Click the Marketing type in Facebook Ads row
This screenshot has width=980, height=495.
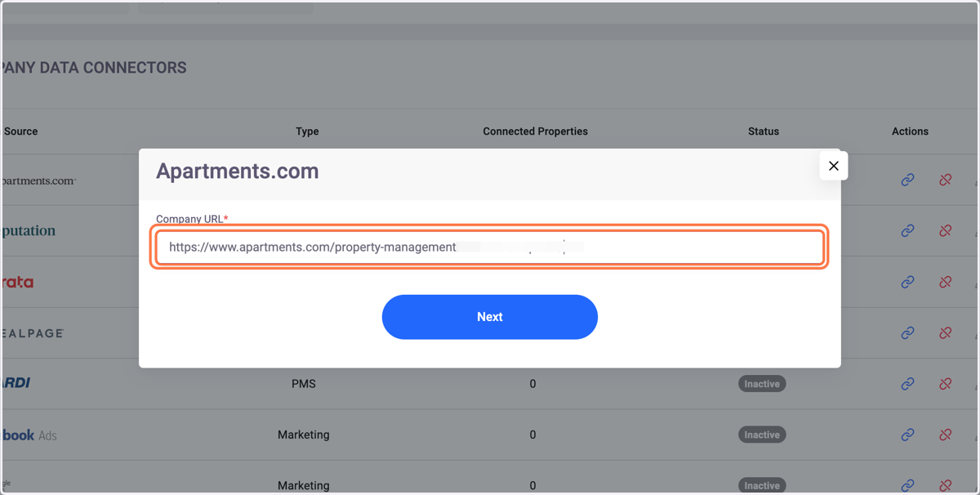(304, 435)
